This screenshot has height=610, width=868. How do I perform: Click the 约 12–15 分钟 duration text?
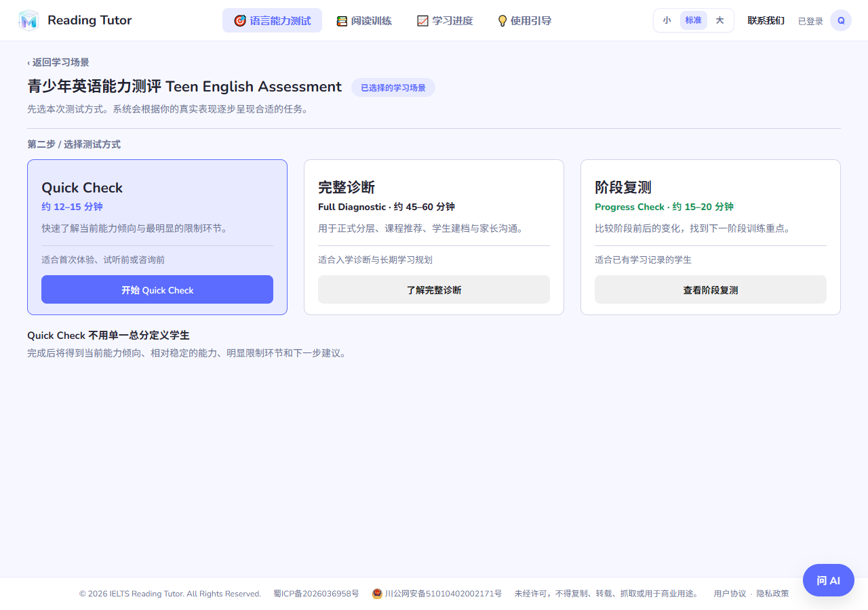72,207
